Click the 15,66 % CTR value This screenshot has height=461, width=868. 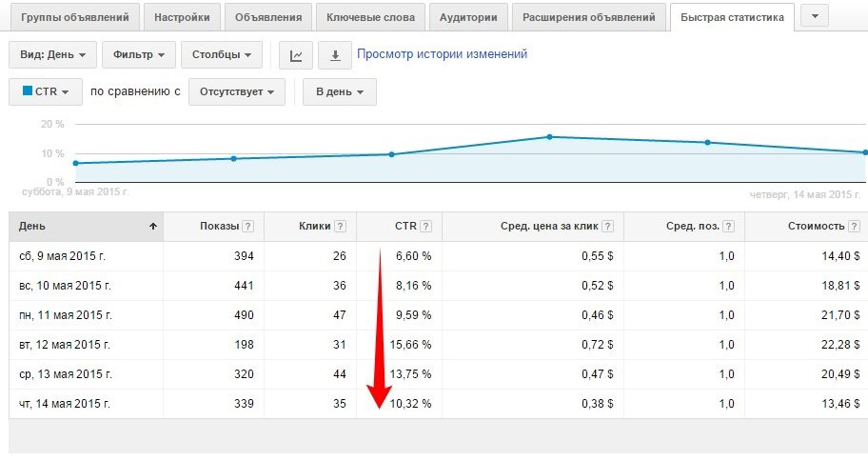[x=410, y=345]
